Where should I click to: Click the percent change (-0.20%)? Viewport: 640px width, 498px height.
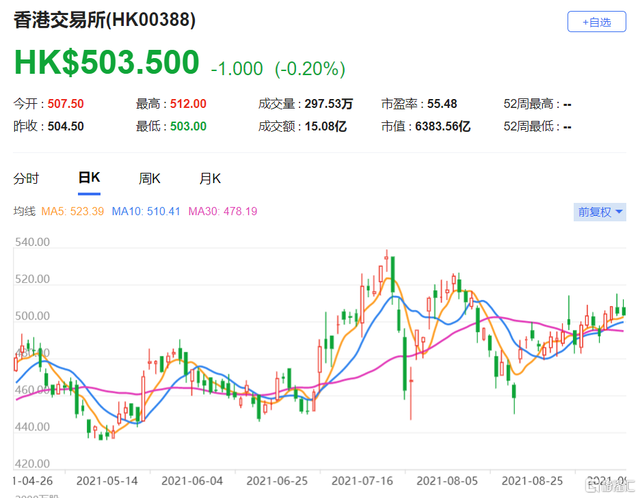[x=310, y=69]
